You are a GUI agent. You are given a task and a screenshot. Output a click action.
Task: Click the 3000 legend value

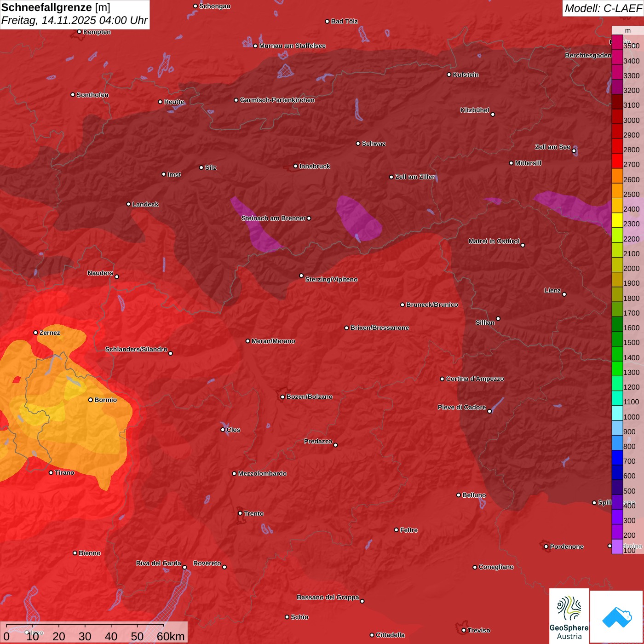(632, 121)
